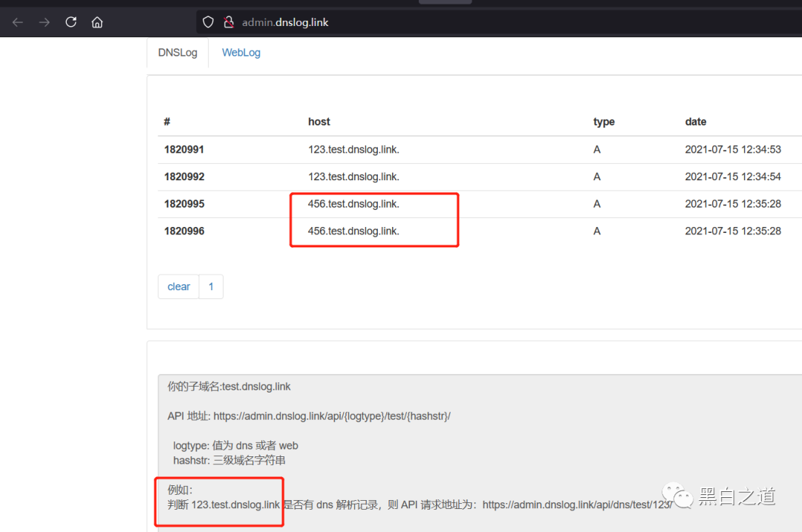802x532 pixels.
Task: Click the insecure connection padlock icon
Action: tap(229, 22)
